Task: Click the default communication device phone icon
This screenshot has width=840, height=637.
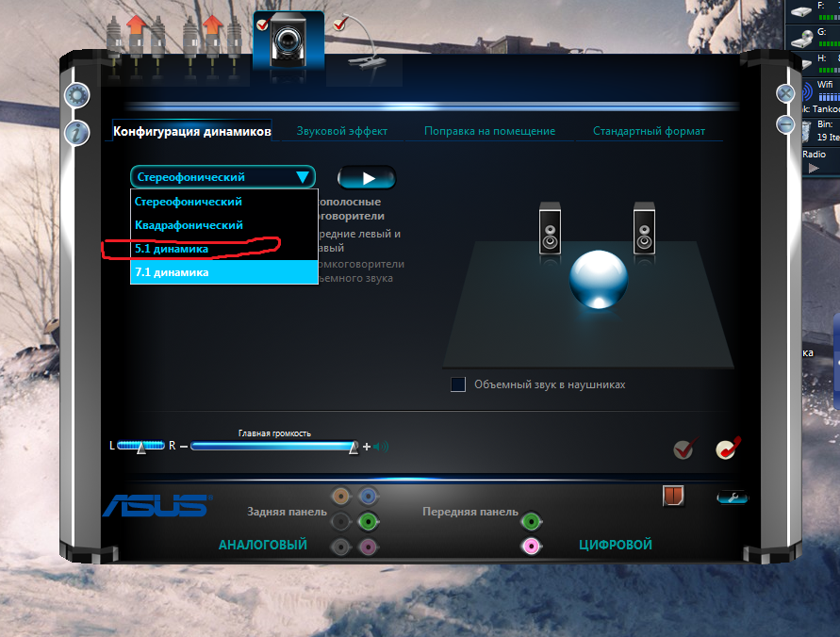Action: pos(725,449)
